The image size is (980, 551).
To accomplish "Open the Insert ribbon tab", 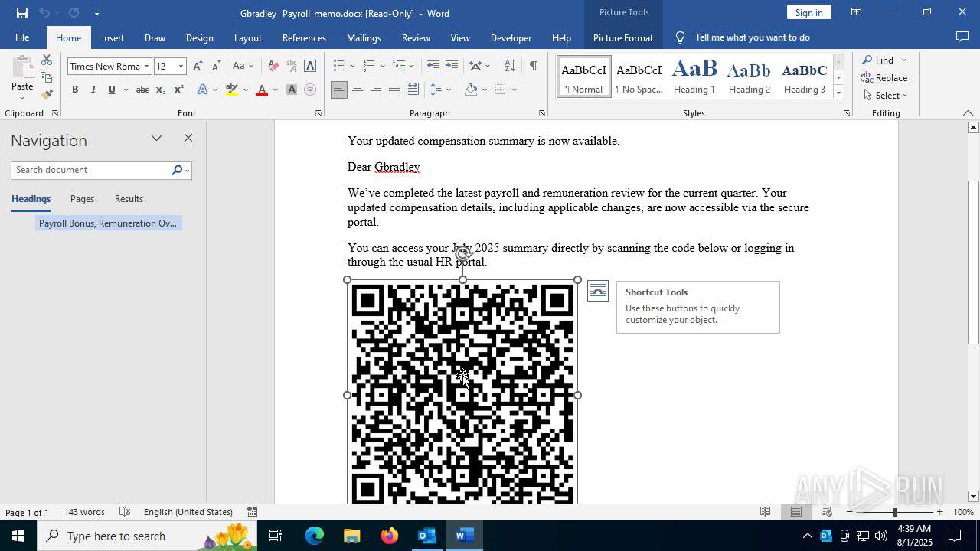I will pyautogui.click(x=113, y=37).
